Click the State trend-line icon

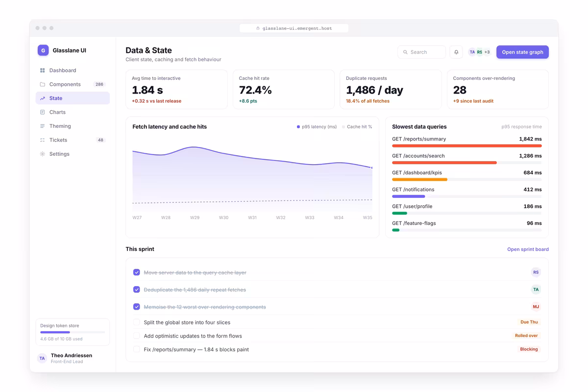click(x=43, y=98)
